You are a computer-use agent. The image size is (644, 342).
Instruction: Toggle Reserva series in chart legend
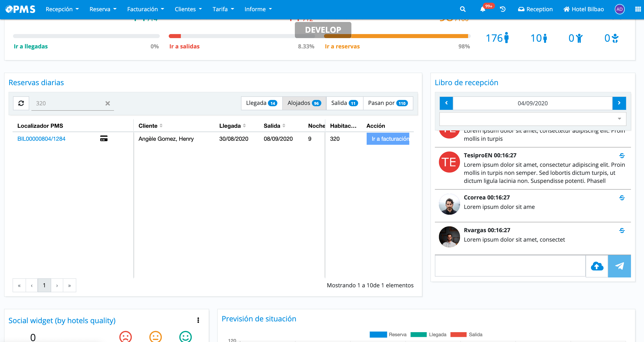388,335
